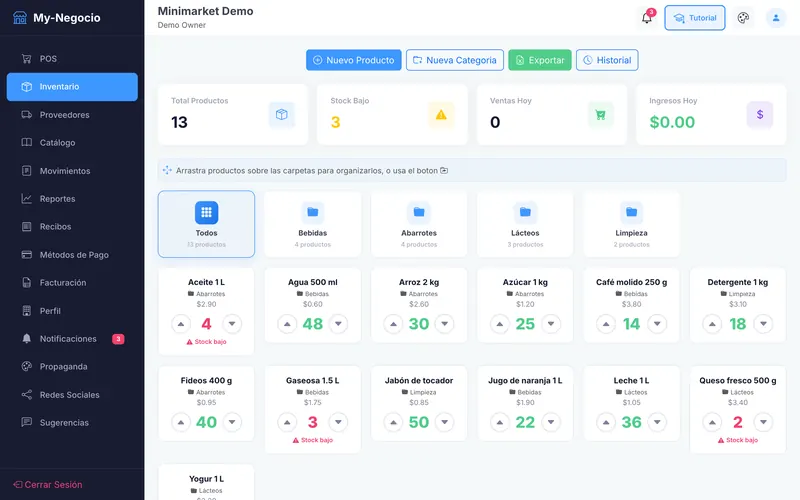Open Redes Sociales in sidebar
The height and width of the screenshot is (500, 800).
coord(72,394)
